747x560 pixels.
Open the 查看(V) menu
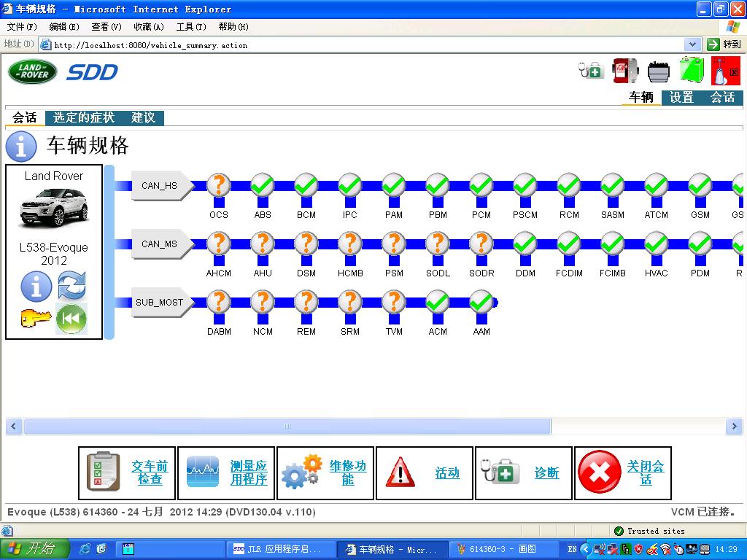tap(107, 27)
